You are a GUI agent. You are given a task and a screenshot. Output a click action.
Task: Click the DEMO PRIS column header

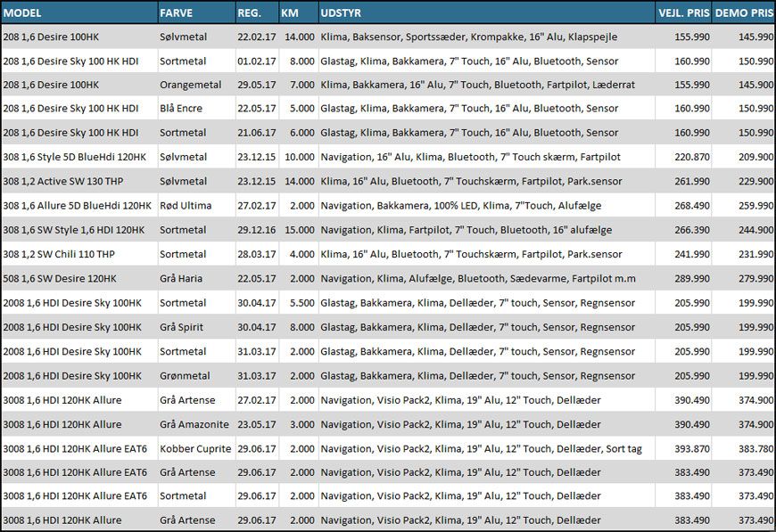pyautogui.click(x=744, y=13)
